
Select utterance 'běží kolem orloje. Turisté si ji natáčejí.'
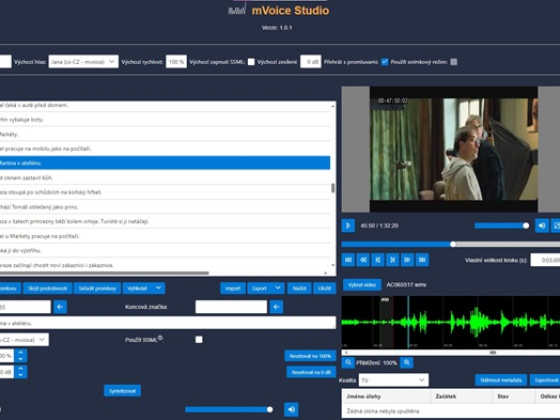(x=165, y=221)
